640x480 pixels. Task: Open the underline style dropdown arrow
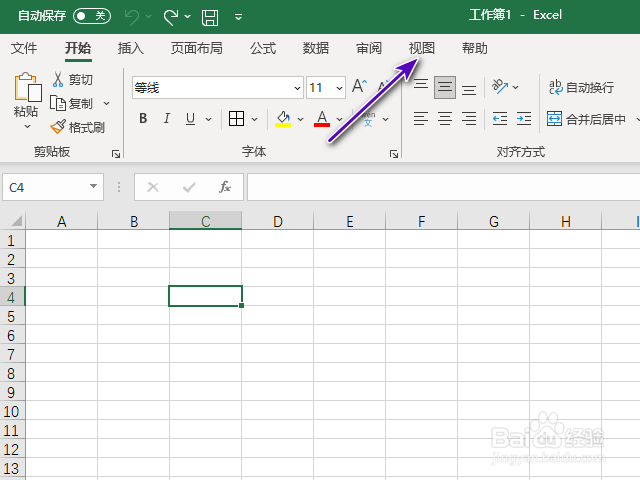tap(209, 119)
